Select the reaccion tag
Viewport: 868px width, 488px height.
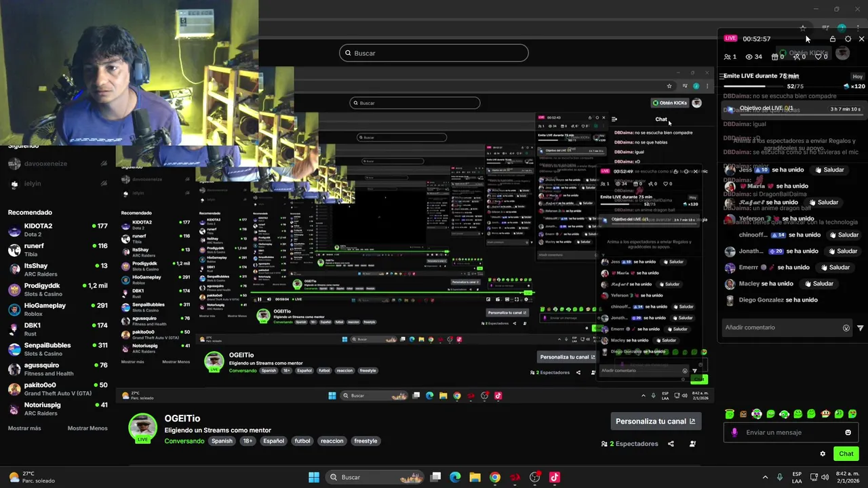332,441
